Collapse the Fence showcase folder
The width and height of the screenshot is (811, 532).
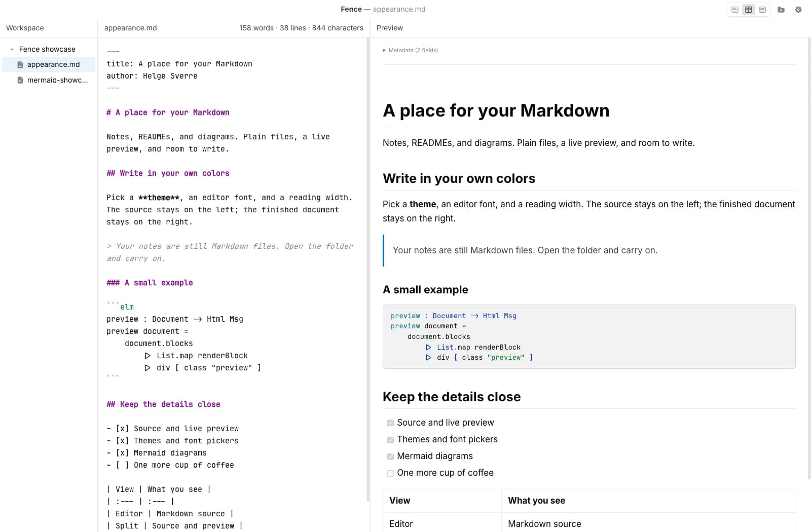[x=12, y=49]
